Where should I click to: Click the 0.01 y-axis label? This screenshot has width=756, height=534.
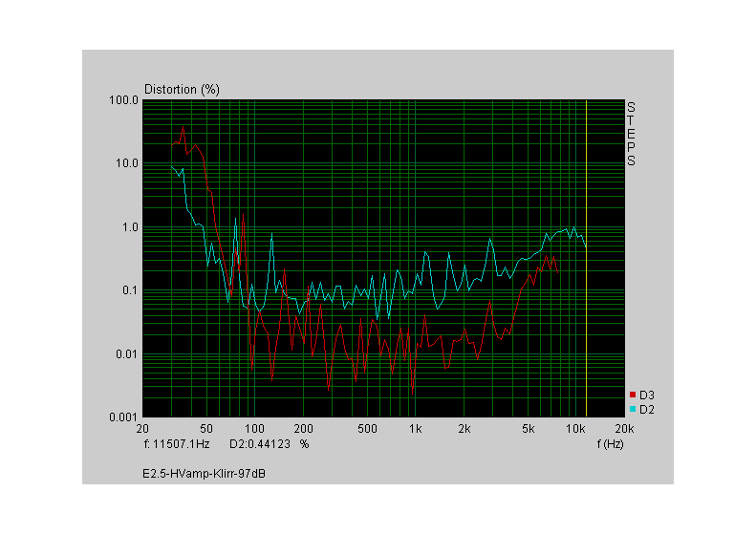127,354
